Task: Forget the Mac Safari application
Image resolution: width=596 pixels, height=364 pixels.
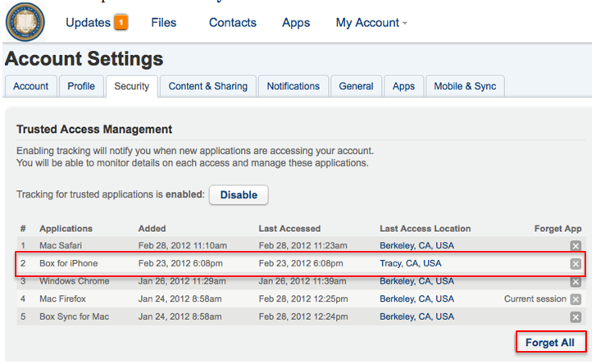Action: click(576, 246)
